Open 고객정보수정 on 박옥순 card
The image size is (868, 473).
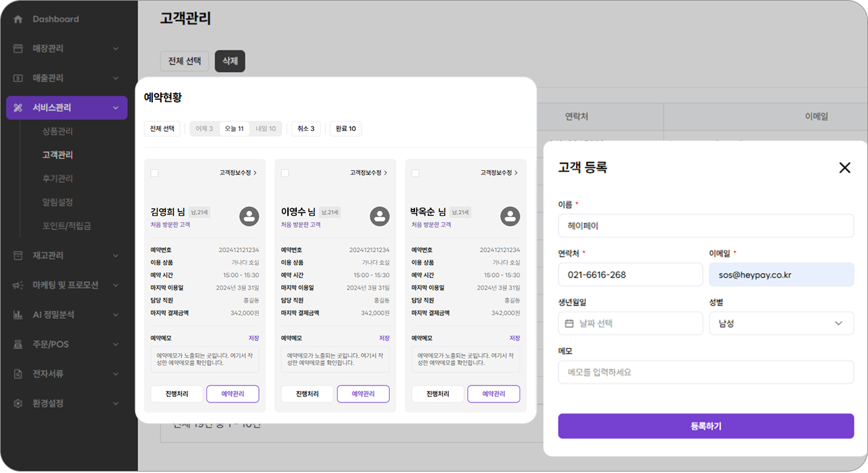coord(499,173)
